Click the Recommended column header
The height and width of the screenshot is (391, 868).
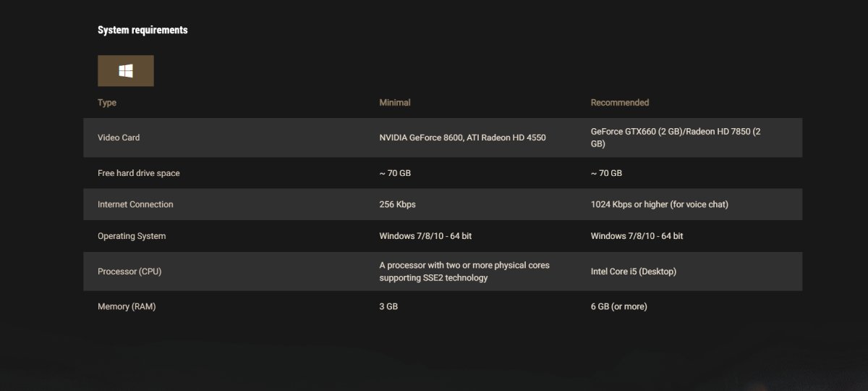tap(620, 103)
